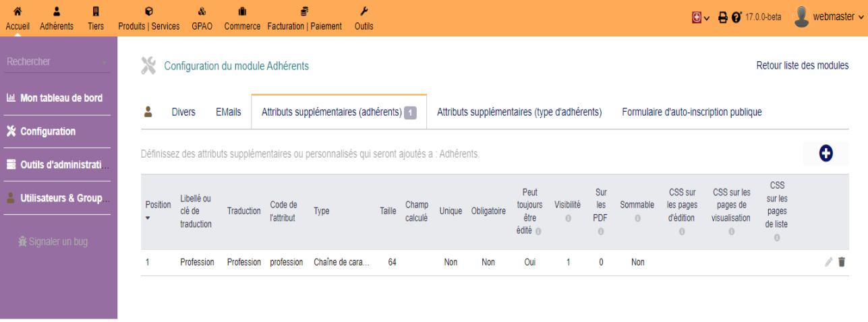Open Formulaire d'auto-inscription publique tab
This screenshot has width=868, height=322.
692,112
